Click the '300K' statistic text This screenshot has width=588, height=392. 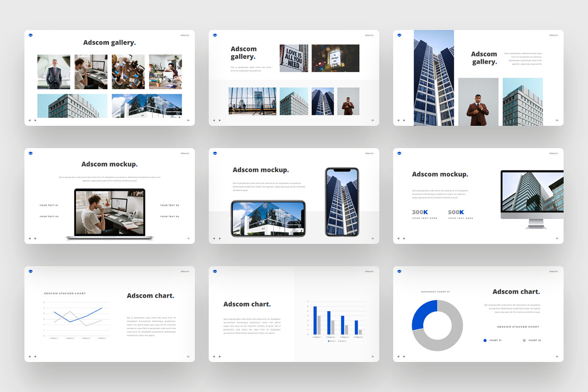420,212
